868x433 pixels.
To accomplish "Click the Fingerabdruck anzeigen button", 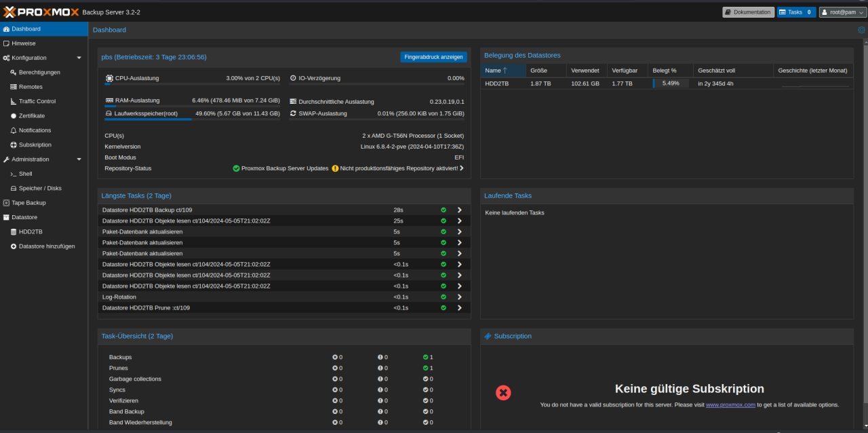I will (x=434, y=57).
